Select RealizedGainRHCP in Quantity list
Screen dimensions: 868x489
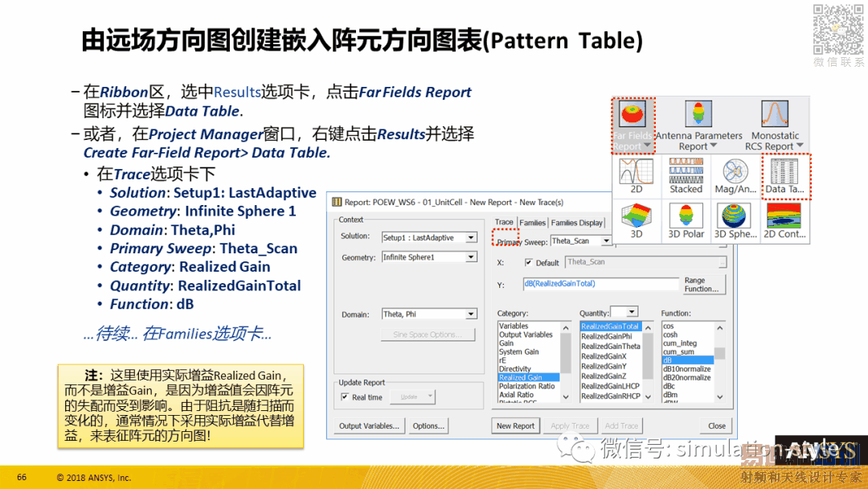611,396
